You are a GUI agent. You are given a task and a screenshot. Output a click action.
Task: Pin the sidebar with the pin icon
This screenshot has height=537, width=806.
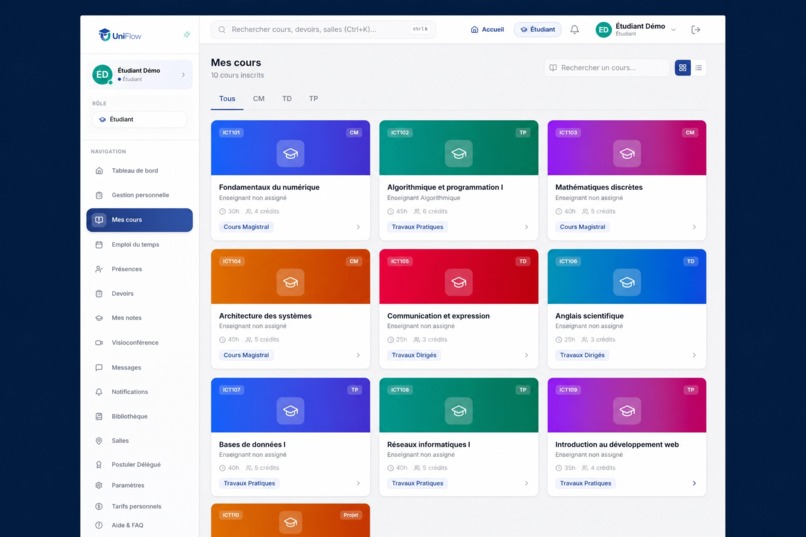pyautogui.click(x=187, y=34)
